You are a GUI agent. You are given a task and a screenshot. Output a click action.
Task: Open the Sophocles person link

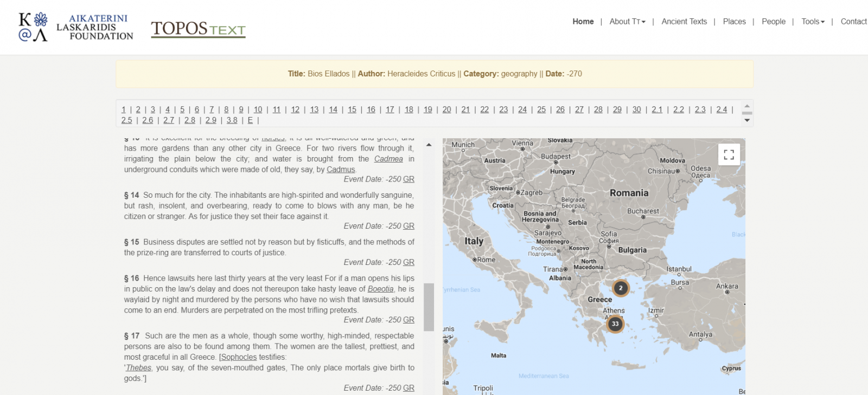[x=239, y=357]
